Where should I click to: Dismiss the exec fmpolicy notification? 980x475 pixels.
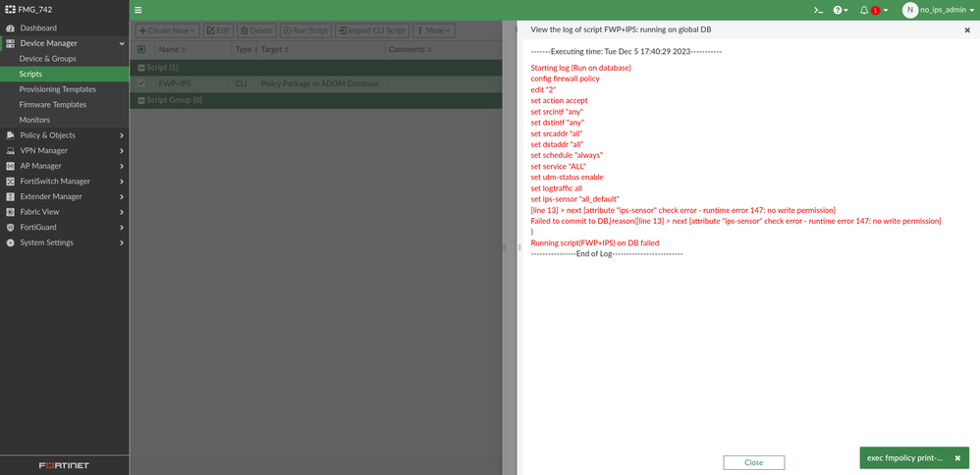point(957,458)
